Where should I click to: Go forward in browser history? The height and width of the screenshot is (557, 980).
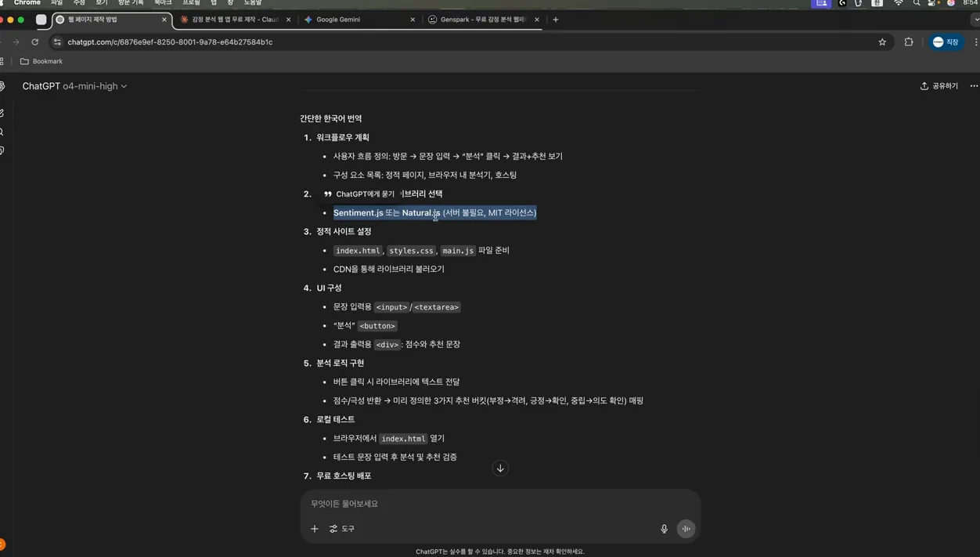coord(16,42)
